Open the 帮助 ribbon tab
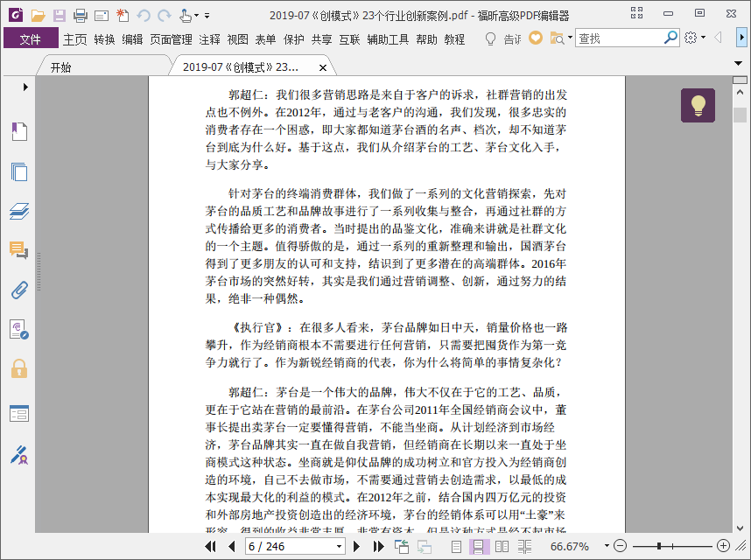This screenshot has height=560, width=751. 426,39
